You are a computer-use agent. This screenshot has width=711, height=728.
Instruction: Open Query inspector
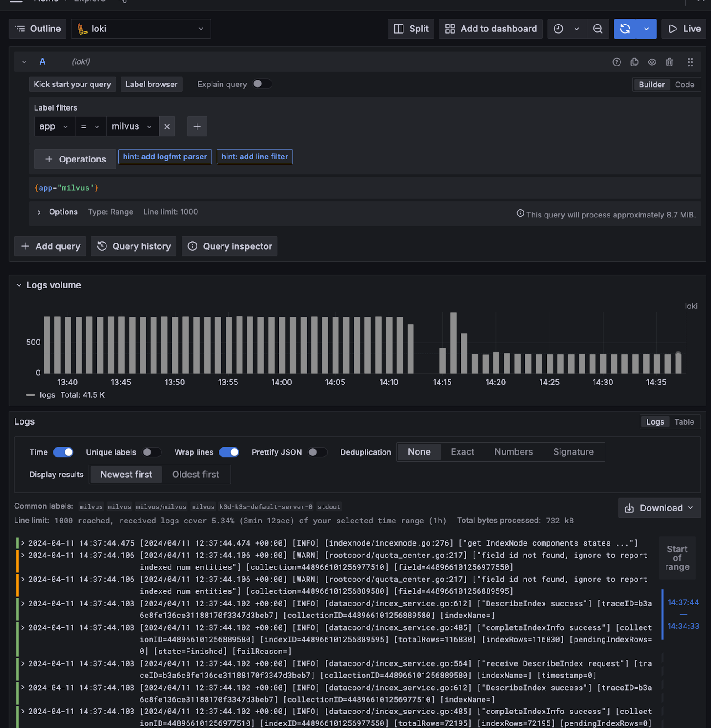pos(230,246)
